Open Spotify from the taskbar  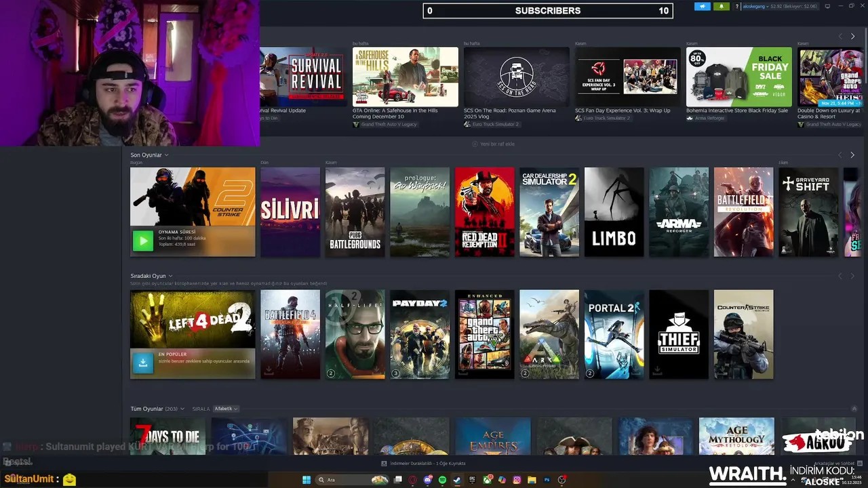point(442,480)
